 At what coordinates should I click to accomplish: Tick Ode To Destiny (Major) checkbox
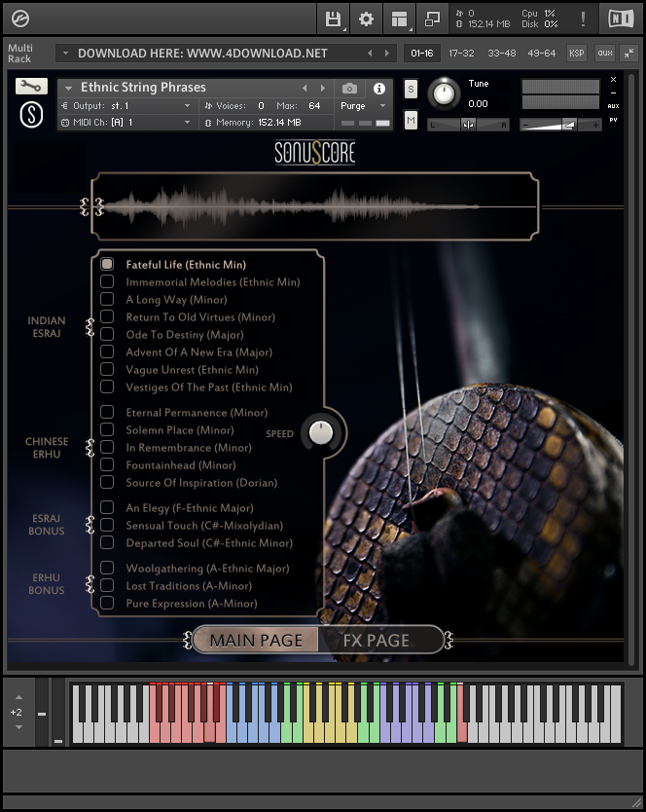(x=107, y=334)
